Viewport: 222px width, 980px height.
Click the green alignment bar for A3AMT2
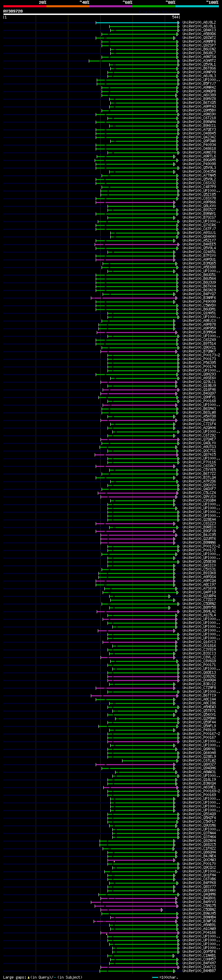[134, 60]
